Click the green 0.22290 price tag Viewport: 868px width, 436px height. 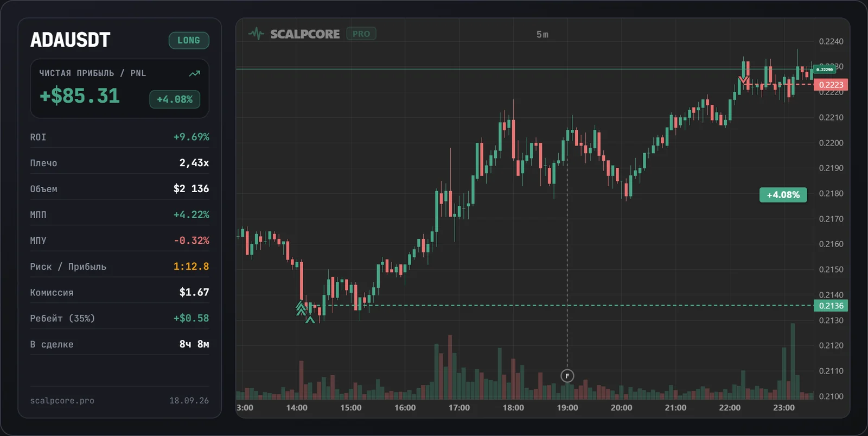(825, 69)
